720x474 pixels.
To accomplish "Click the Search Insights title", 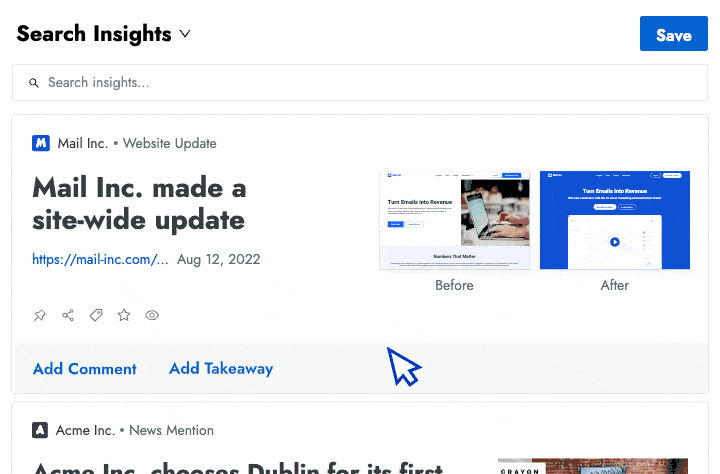I will [x=94, y=34].
